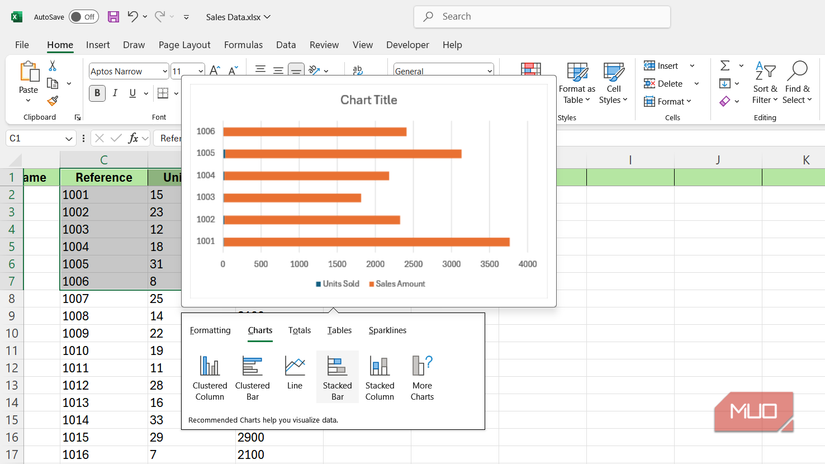Toggle Italic formatting button
Screen dimensions: 825x464
coord(118,93)
